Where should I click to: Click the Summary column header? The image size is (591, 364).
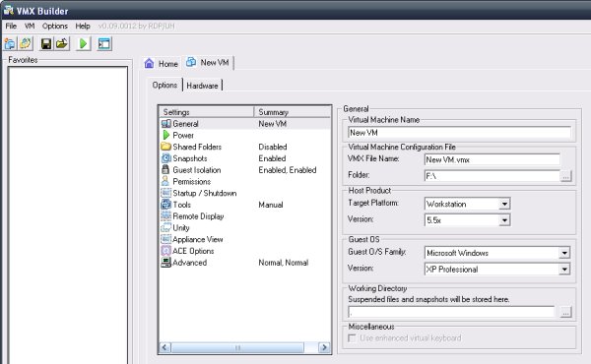pyautogui.click(x=293, y=112)
